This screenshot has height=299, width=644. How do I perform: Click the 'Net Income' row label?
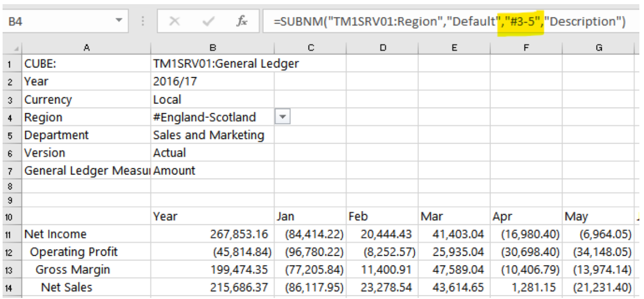coord(86,234)
